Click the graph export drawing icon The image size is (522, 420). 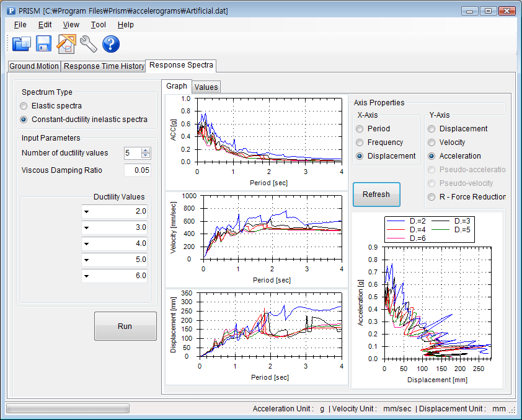pos(66,44)
